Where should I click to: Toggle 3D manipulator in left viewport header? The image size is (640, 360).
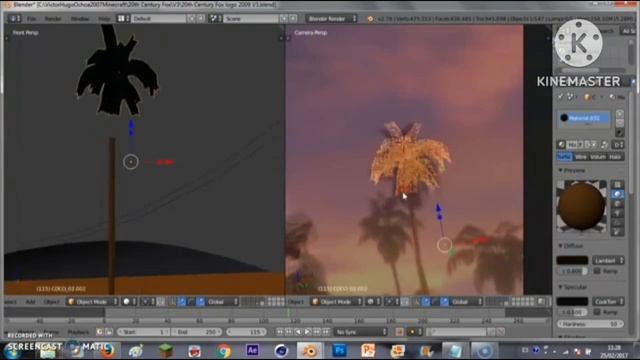(172, 302)
